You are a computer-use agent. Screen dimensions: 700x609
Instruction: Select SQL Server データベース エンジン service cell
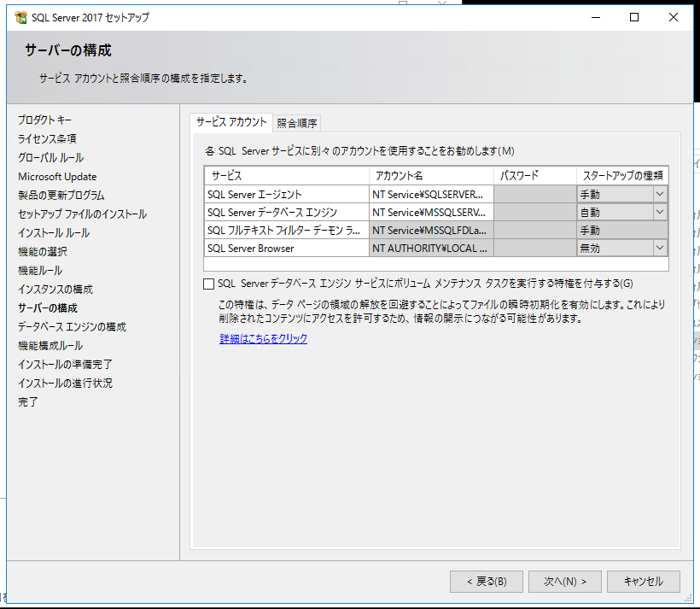(287, 212)
